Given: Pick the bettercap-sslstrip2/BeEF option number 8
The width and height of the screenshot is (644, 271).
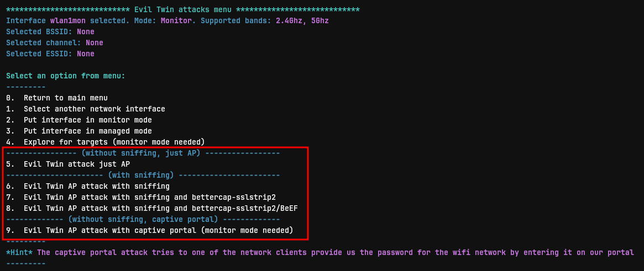Looking at the screenshot, I should [152, 209].
